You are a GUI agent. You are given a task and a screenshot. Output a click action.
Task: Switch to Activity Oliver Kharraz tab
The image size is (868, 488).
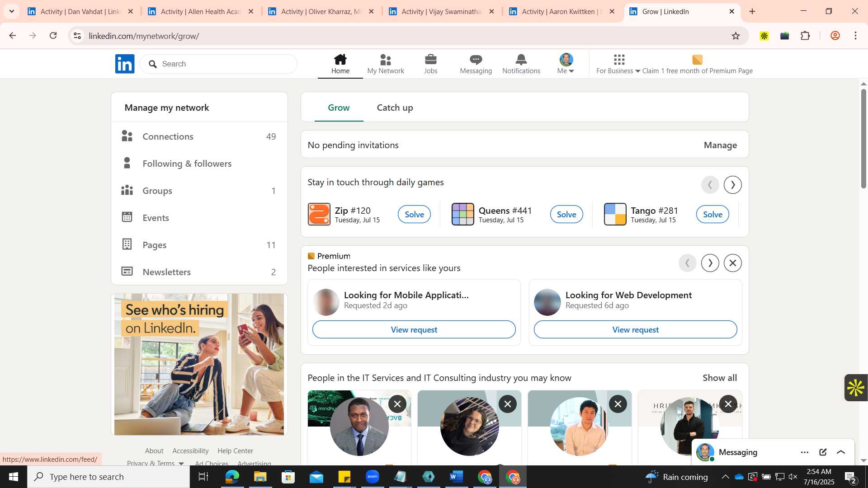pos(321,11)
